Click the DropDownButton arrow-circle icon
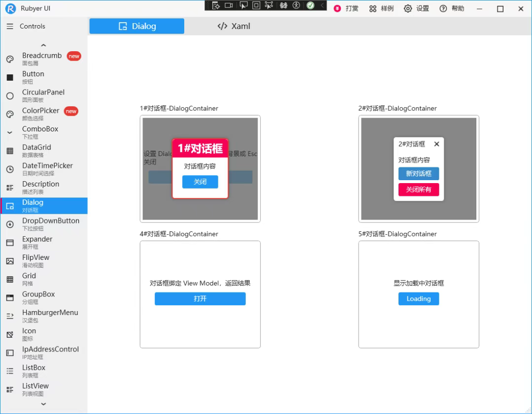This screenshot has height=414, width=532. [10, 224]
